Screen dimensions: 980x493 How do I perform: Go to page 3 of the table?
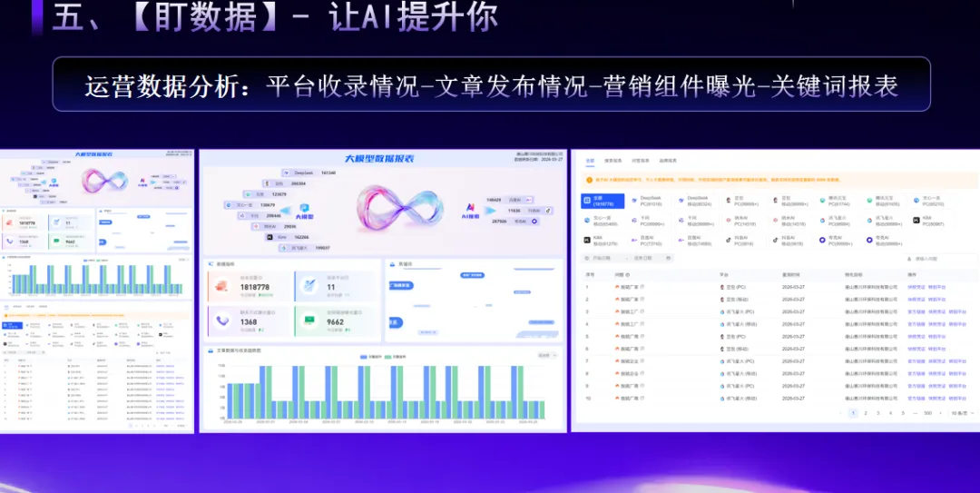point(878,413)
